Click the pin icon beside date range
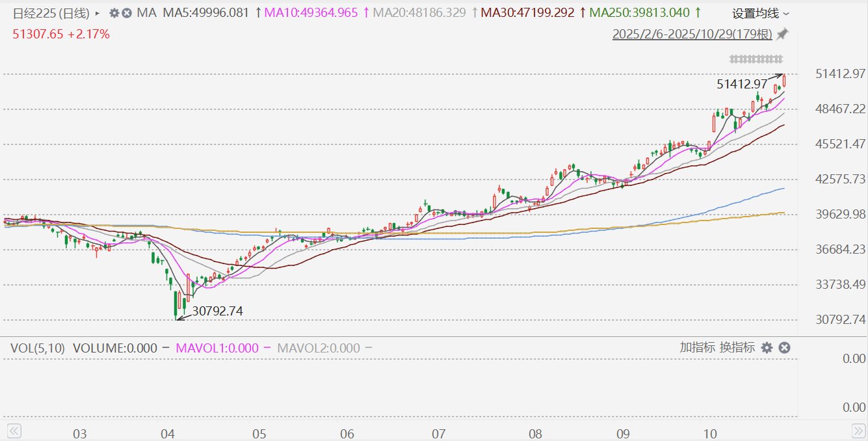 click(782, 34)
